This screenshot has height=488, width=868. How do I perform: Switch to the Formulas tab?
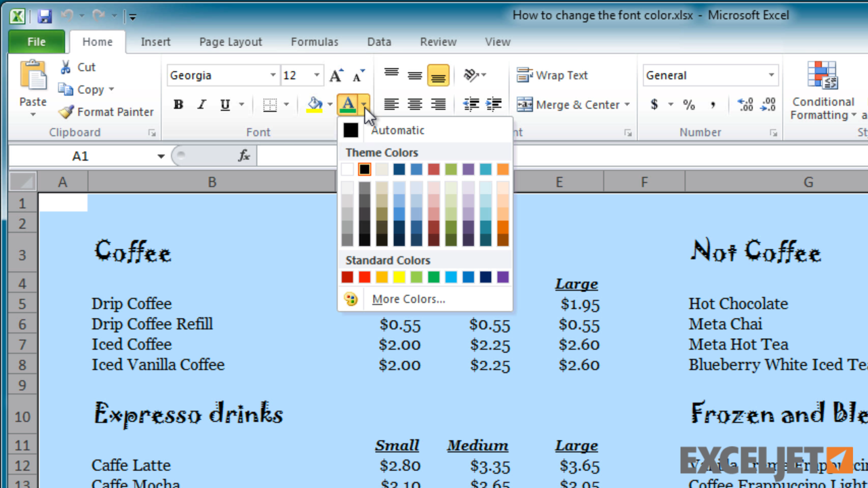pyautogui.click(x=315, y=41)
